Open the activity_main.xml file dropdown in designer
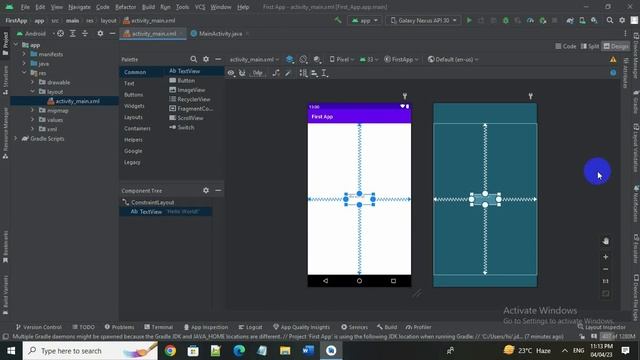The image size is (640, 360). coord(254,60)
